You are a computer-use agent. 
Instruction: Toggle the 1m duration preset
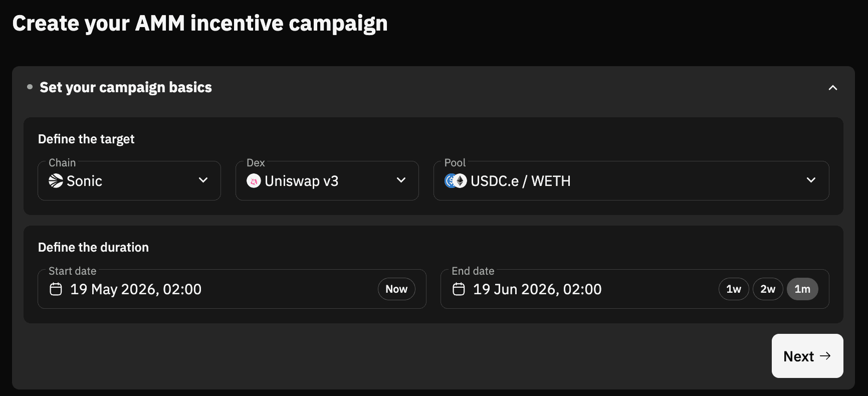pos(802,289)
